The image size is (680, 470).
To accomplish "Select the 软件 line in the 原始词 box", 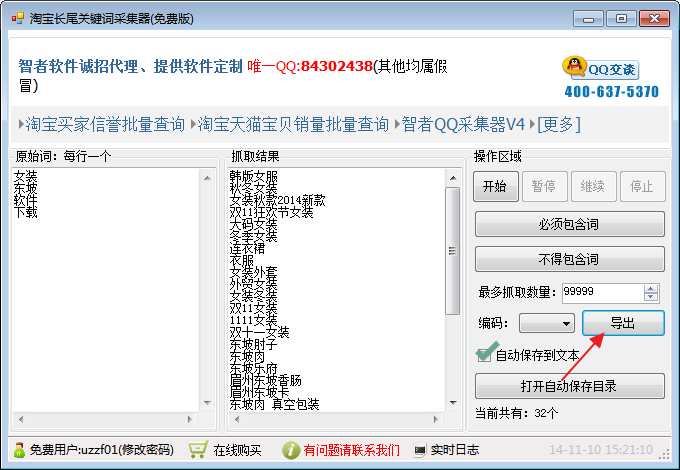I will [x=25, y=200].
